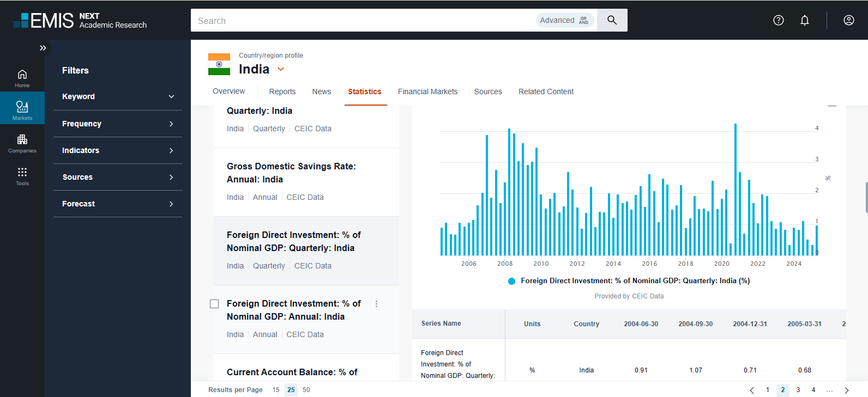Set results per page to 50

pyautogui.click(x=306, y=390)
